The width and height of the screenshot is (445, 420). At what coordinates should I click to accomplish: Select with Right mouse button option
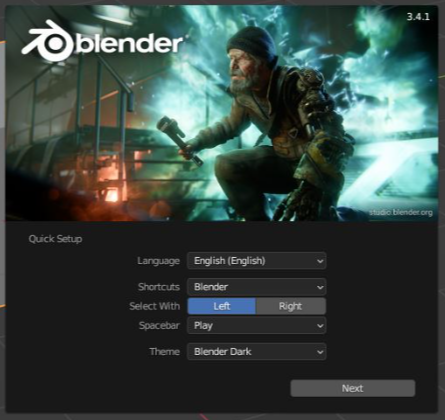[x=291, y=306]
